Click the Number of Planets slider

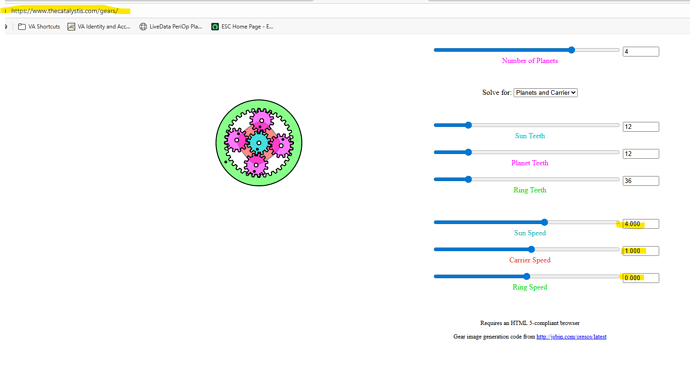(x=526, y=50)
